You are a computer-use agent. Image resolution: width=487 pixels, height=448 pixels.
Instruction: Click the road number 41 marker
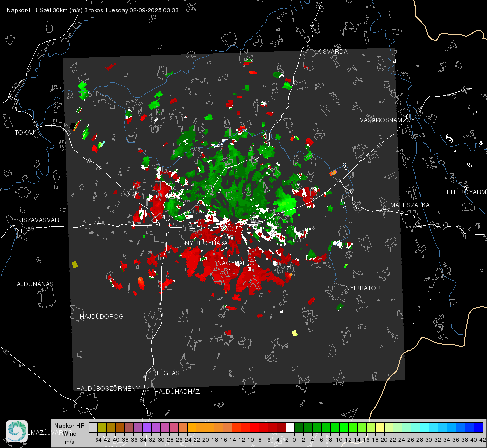coord(378,145)
